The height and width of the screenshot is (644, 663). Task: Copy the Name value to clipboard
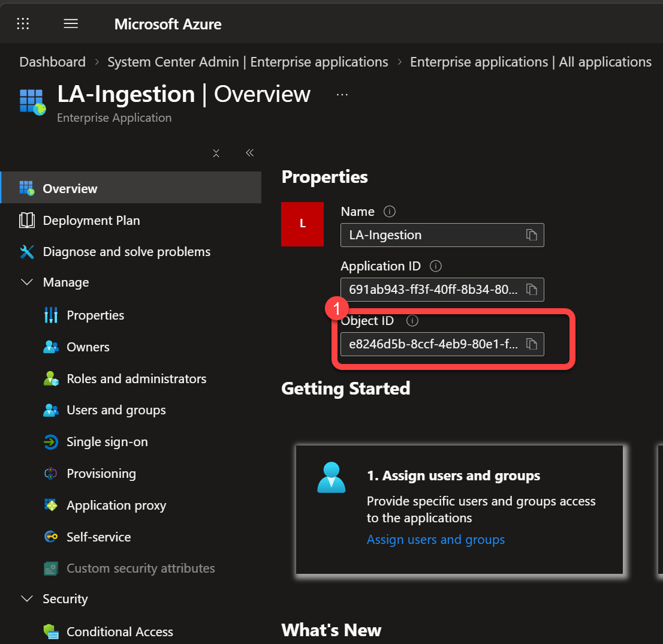click(x=532, y=234)
